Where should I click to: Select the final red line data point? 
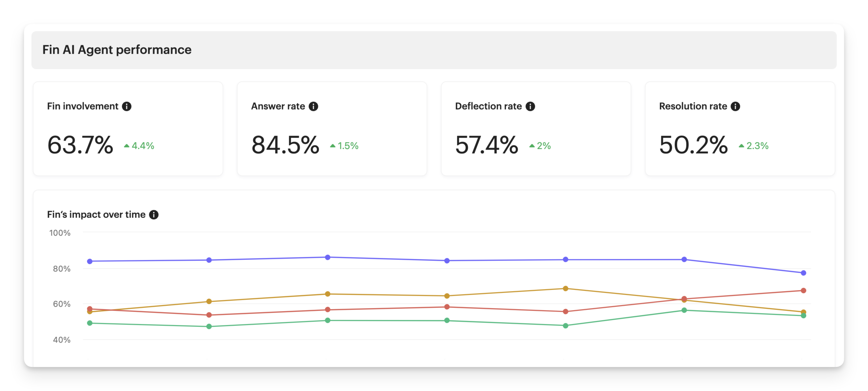tap(803, 290)
